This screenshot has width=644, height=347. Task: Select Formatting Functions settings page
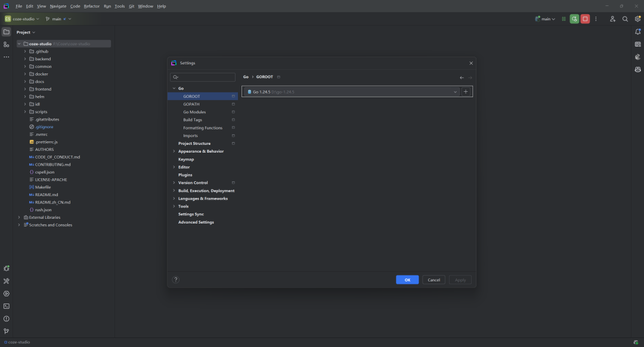coord(203,128)
